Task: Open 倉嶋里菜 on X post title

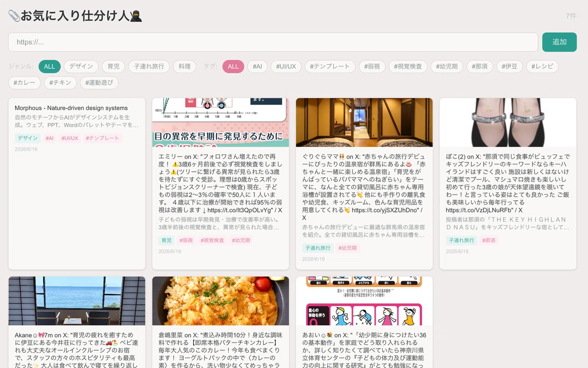Action: pos(220,349)
